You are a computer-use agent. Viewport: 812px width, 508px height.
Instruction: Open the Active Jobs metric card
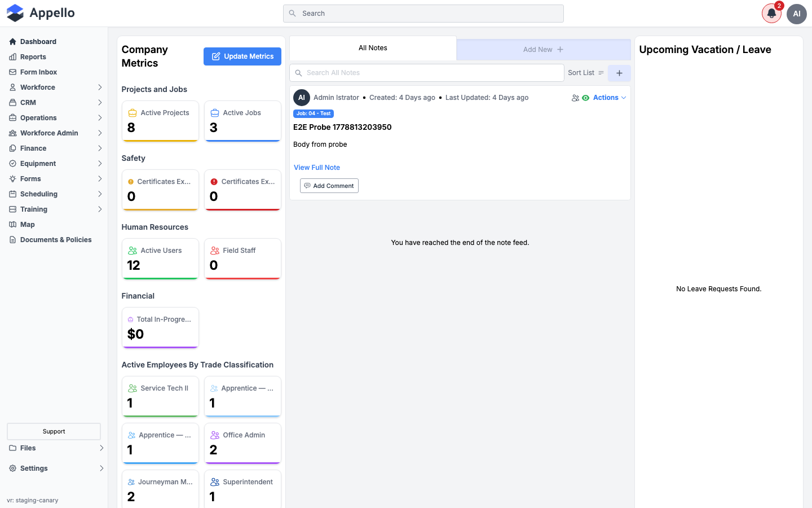click(x=242, y=121)
